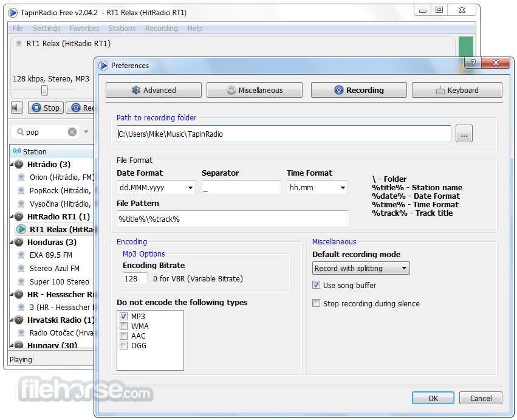Viewport: 517px width, 420px height.
Task: Click the mute speaker icon in TapinRadio
Action: tap(16, 108)
